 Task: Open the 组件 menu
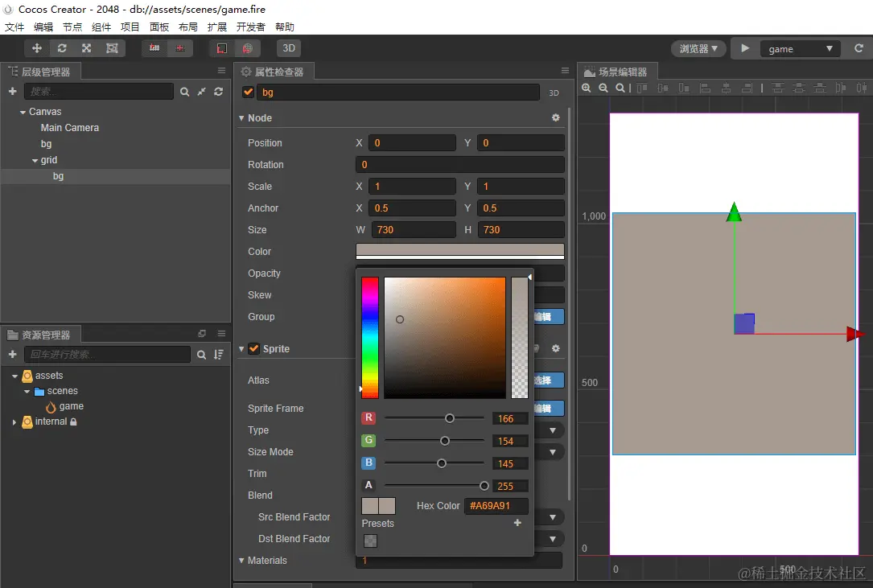point(101,27)
